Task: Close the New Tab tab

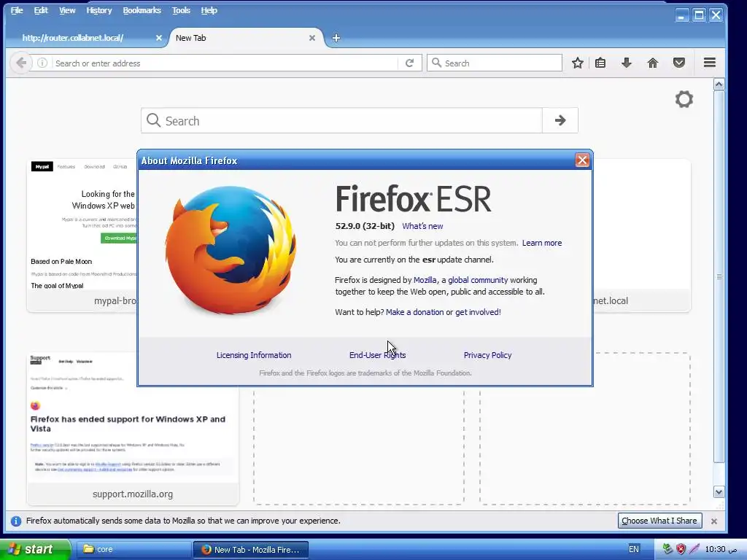Action: [x=312, y=38]
